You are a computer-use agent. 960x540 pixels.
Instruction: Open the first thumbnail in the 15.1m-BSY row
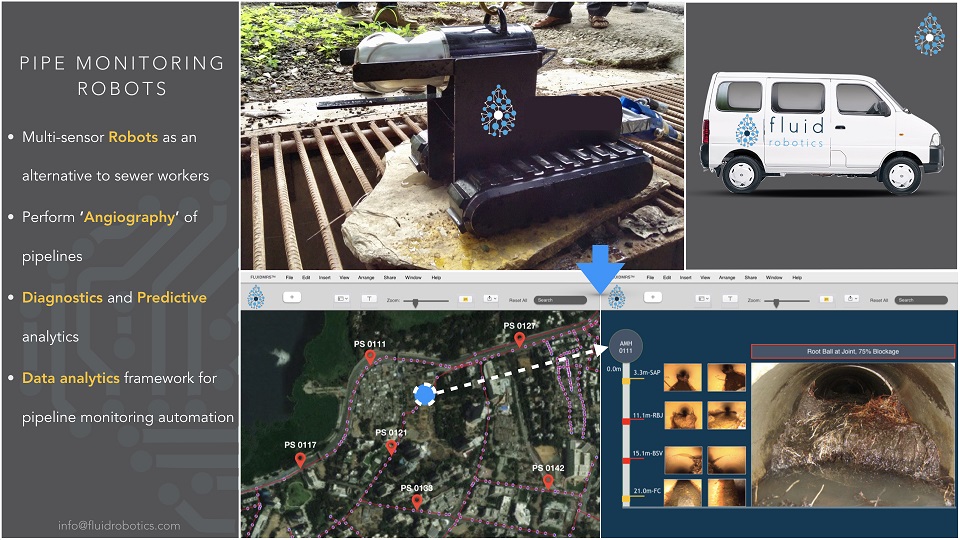pyautogui.click(x=683, y=460)
